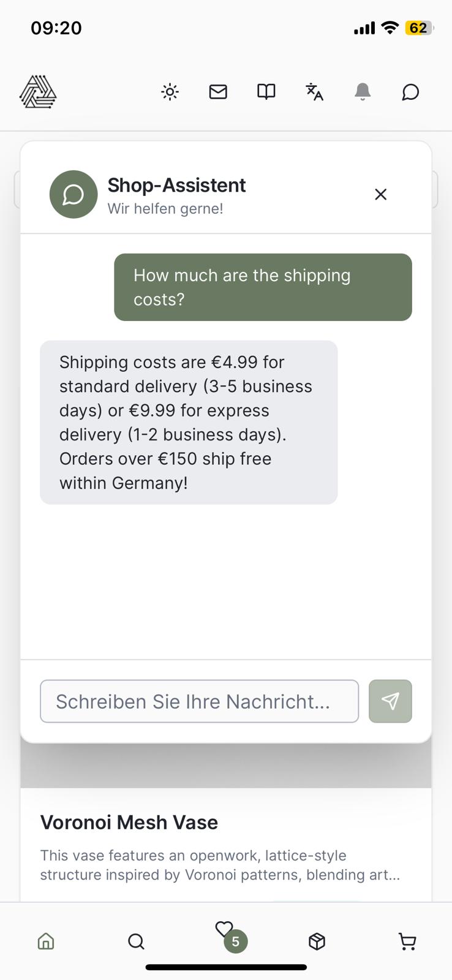Click the Shop-Assistent avatar icon
This screenshot has width=452, height=980.
73,194
